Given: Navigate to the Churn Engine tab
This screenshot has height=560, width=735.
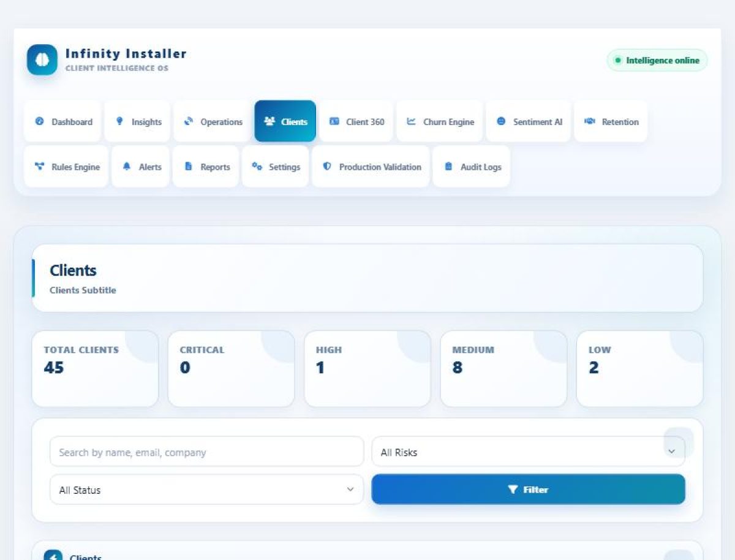Looking at the screenshot, I should coord(440,121).
